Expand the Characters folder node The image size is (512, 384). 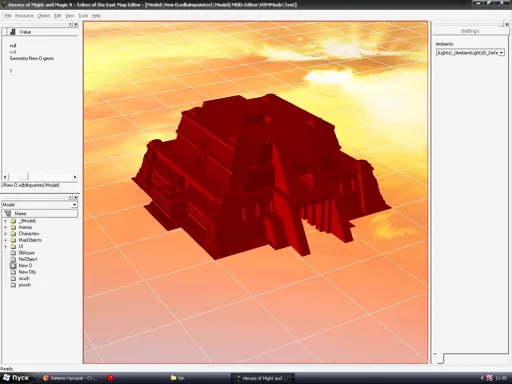point(5,234)
